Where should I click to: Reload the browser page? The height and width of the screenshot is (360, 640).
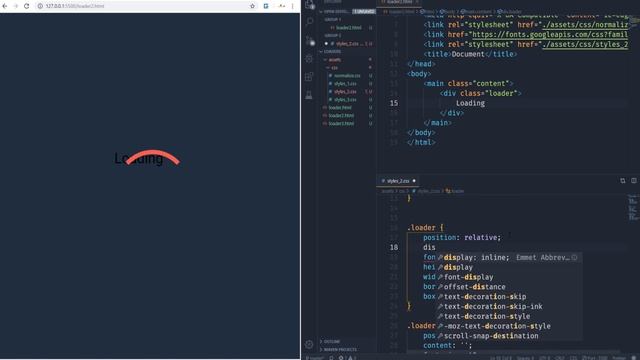27,6
